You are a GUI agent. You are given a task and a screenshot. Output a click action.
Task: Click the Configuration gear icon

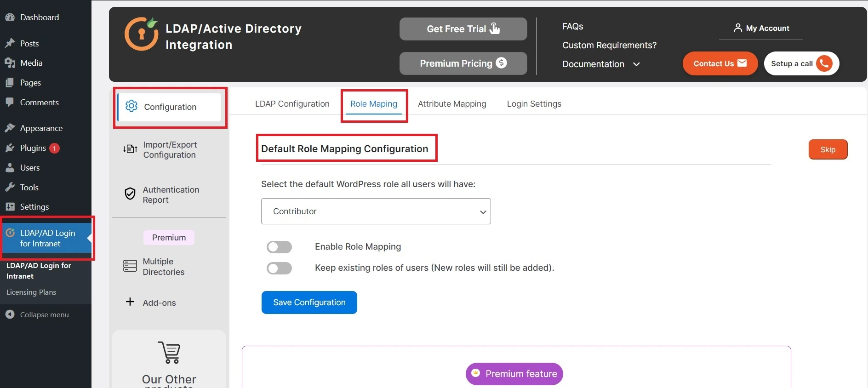tap(131, 106)
